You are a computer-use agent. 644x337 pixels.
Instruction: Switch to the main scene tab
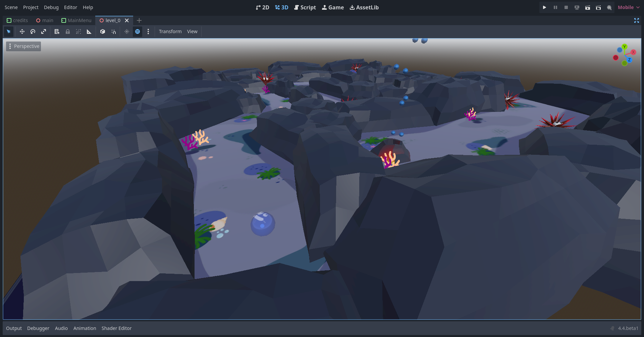point(45,20)
